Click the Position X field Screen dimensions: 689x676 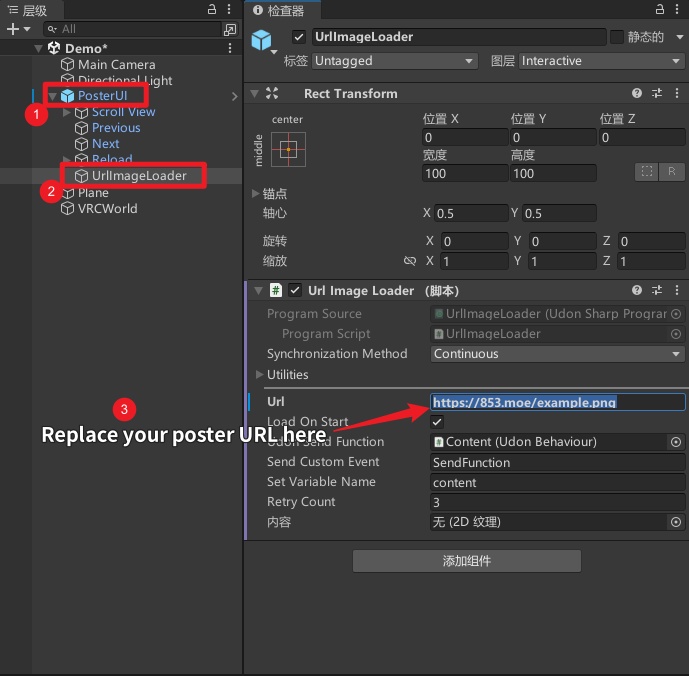click(x=465, y=138)
